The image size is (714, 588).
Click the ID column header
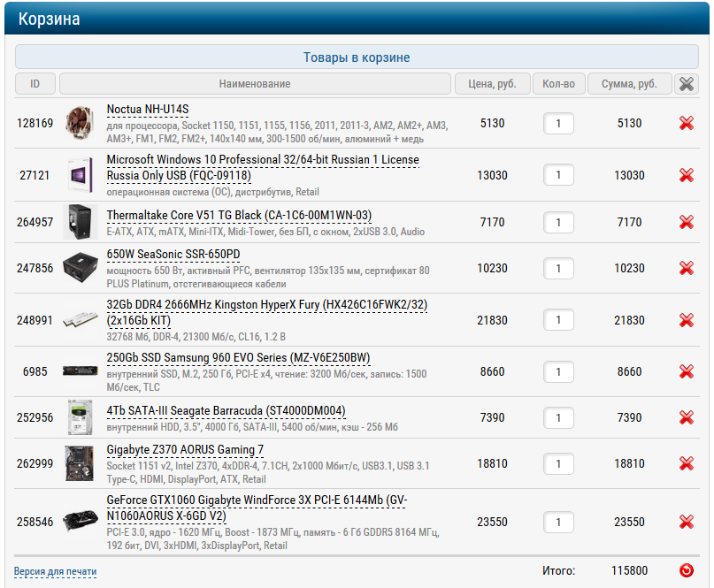(35, 84)
